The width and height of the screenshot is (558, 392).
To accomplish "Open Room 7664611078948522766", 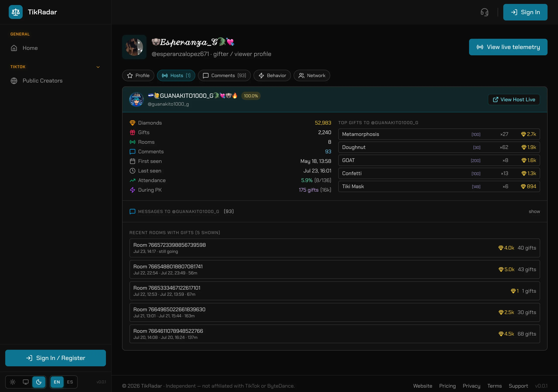I will 334,334.
